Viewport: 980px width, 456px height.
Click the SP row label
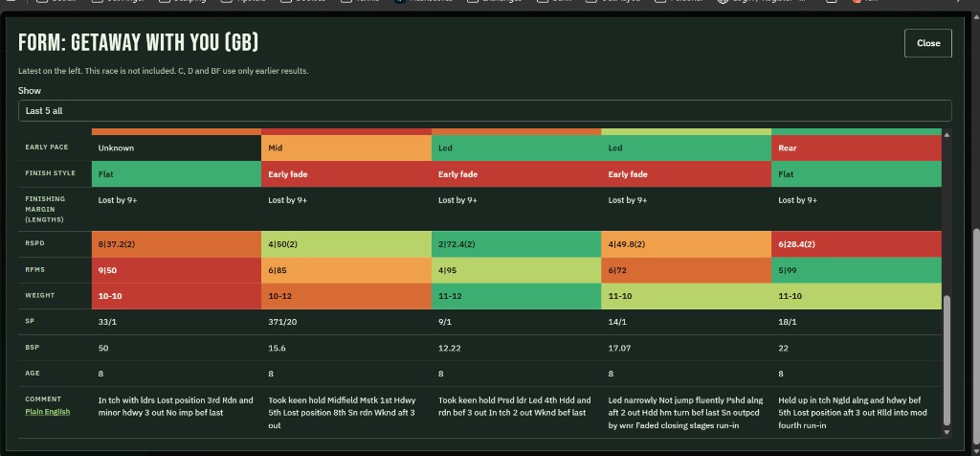click(29, 322)
